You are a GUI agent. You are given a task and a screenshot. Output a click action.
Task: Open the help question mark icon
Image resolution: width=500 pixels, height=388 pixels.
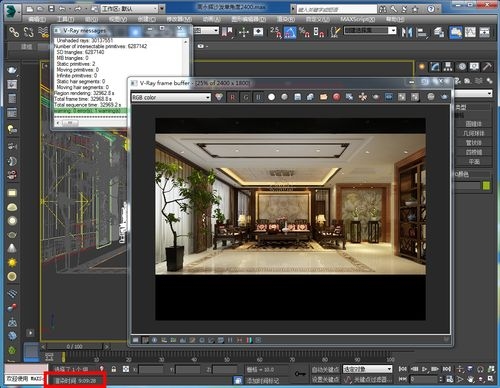point(431,9)
